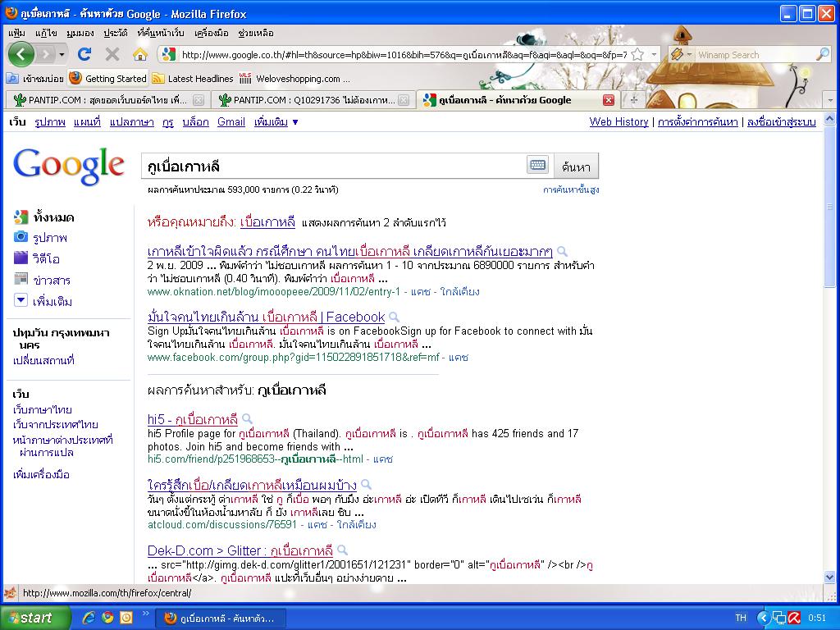Click the page scrollbar down arrow
The image size is (840, 630).
coord(830,577)
